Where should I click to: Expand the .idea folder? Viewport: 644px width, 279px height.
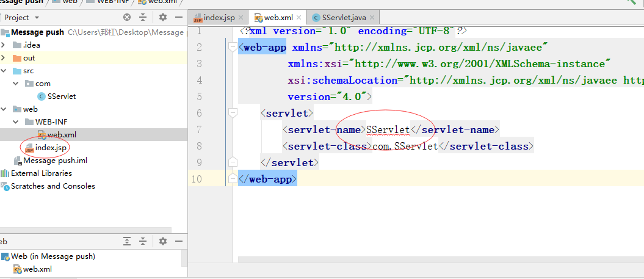coord(3,45)
